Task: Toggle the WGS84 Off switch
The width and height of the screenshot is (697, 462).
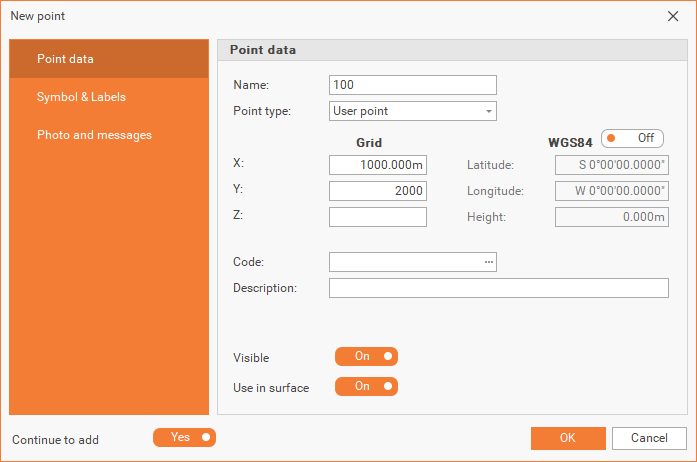Action: (632, 139)
